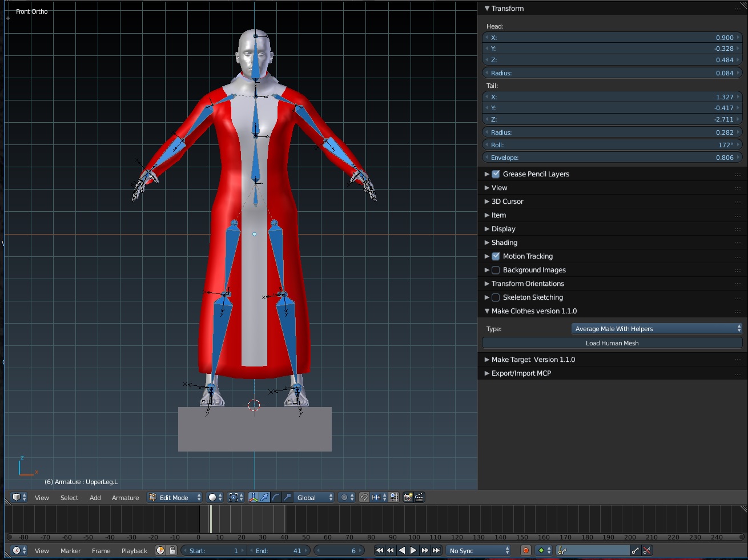Screen dimensions: 748x560
Task: Open the 3D viewport View menu
Action: (x=42, y=498)
